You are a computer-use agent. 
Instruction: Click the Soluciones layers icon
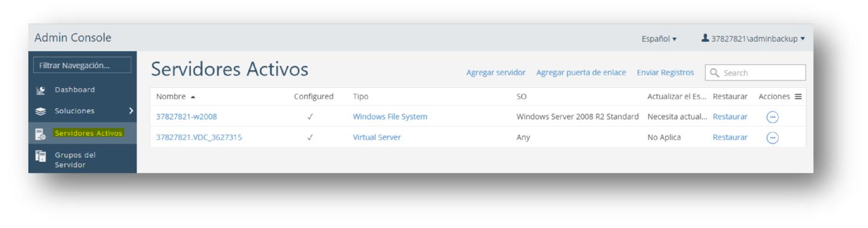click(x=40, y=111)
